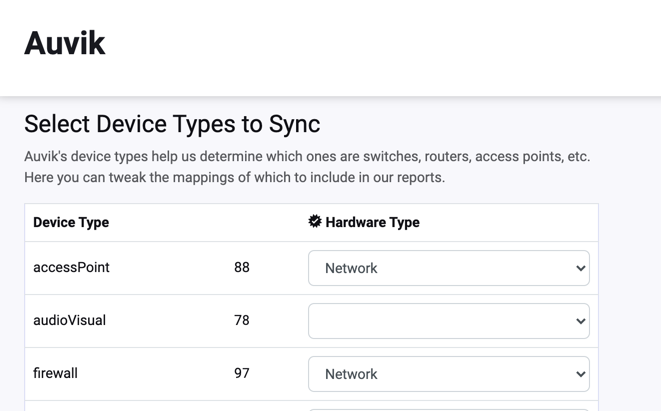This screenshot has width=661, height=411.
Task: Click the Device Type column header
Action: (x=71, y=222)
